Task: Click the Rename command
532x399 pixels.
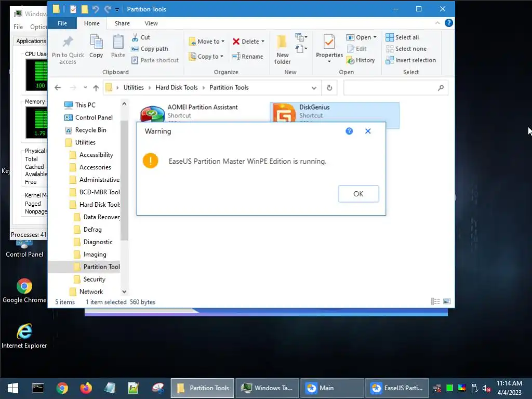Action: click(x=248, y=56)
